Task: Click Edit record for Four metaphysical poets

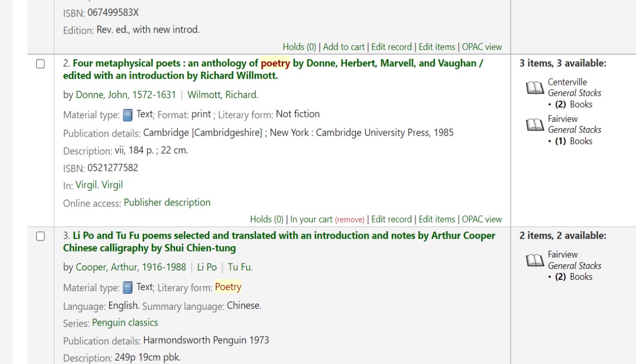Action: point(391,219)
